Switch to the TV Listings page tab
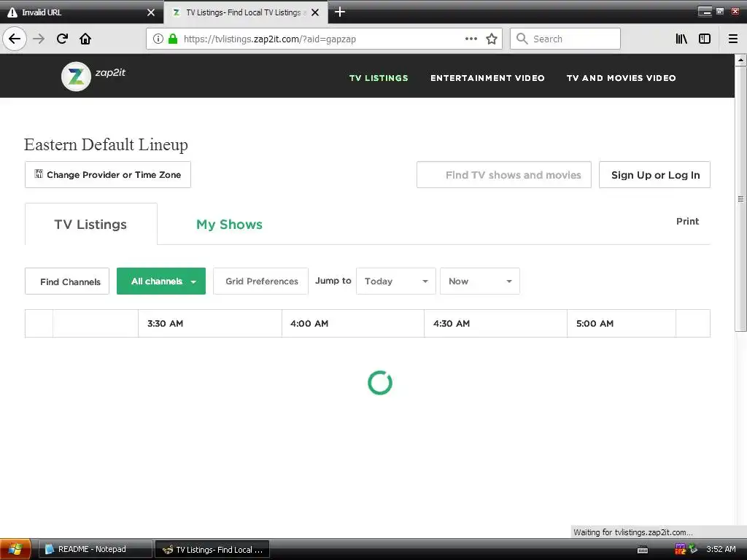 [x=91, y=225]
